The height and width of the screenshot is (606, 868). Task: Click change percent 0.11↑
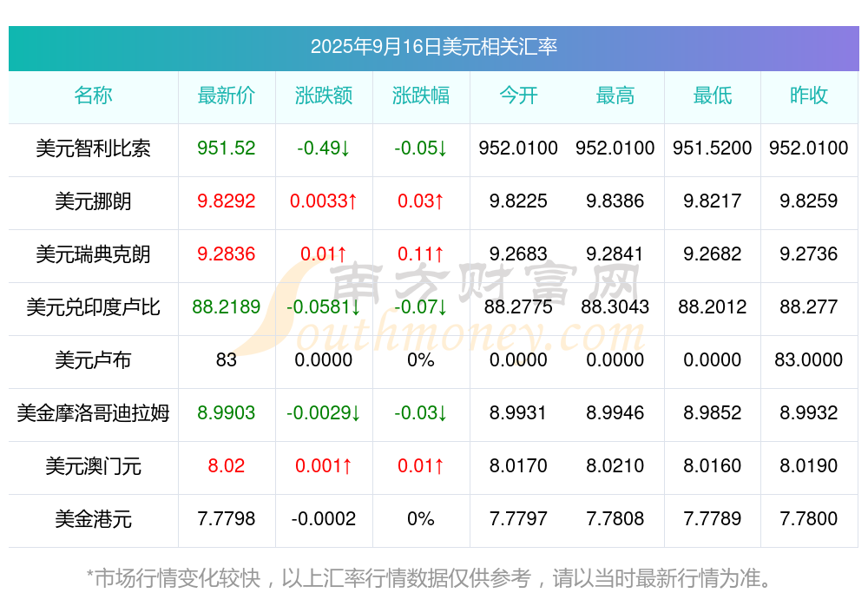pos(421,254)
